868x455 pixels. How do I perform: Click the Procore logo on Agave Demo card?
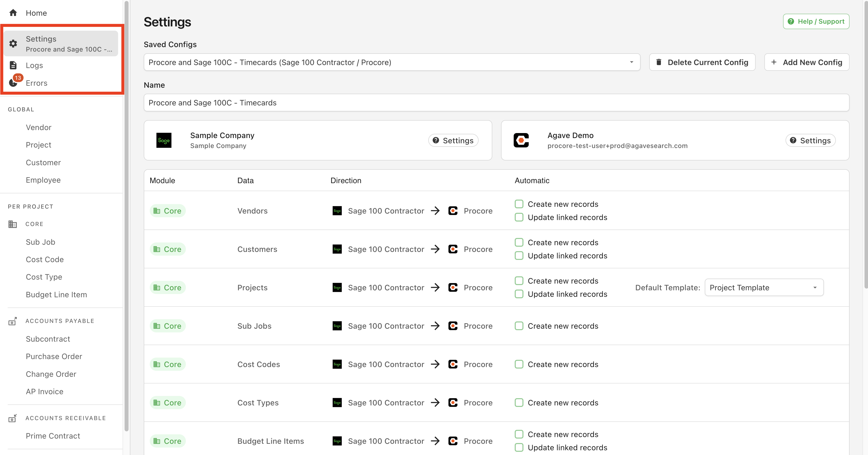[521, 140]
